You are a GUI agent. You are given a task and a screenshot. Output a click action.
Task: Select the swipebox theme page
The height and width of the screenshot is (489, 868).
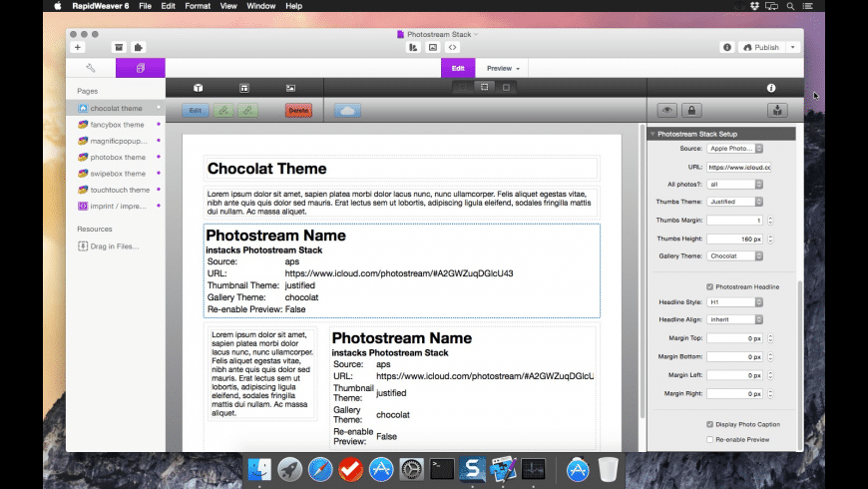[x=116, y=174]
